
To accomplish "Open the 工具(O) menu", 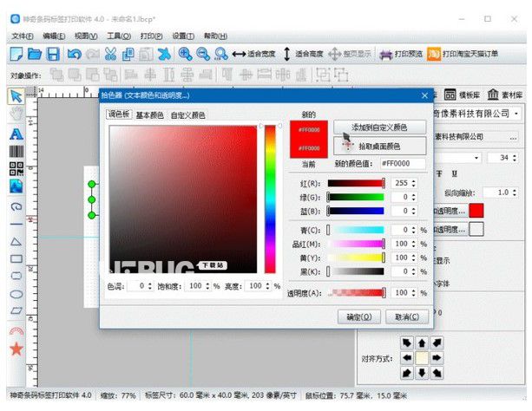I will pyautogui.click(x=119, y=36).
